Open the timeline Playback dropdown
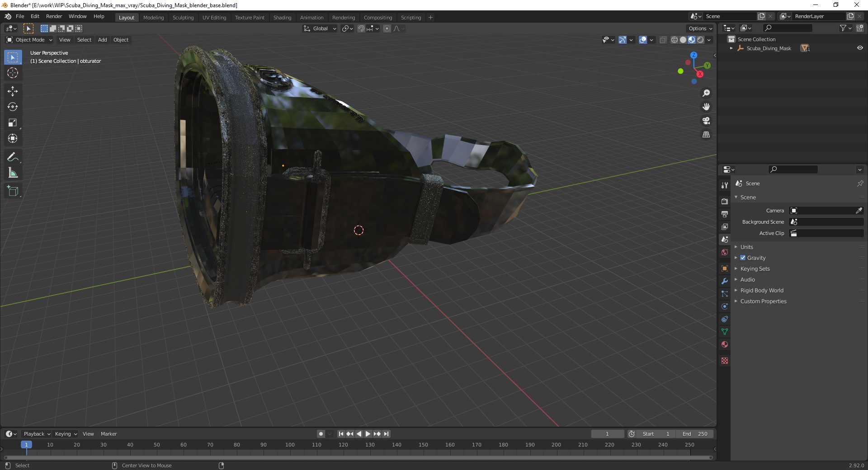 point(37,434)
